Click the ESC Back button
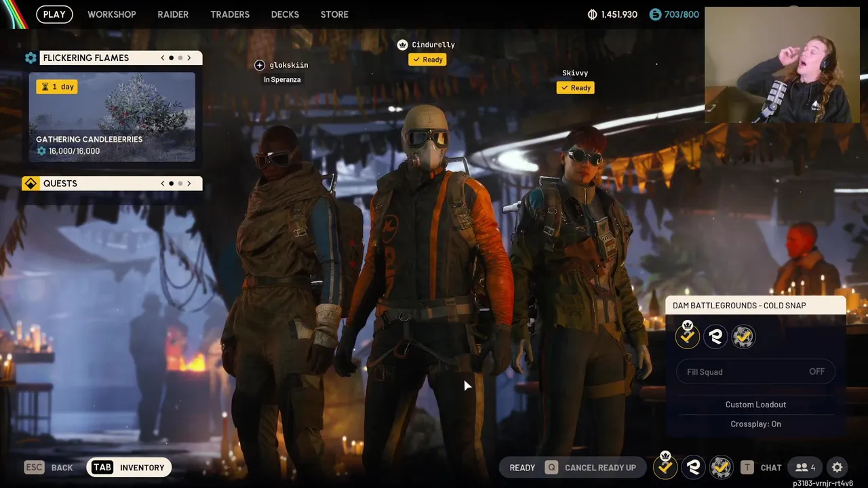 point(49,468)
